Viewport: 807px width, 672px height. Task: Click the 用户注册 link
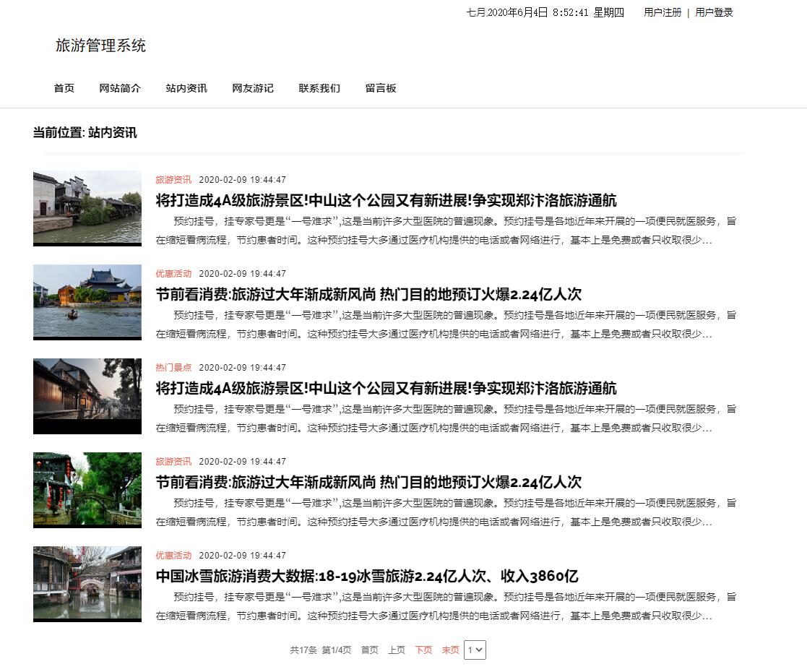663,12
